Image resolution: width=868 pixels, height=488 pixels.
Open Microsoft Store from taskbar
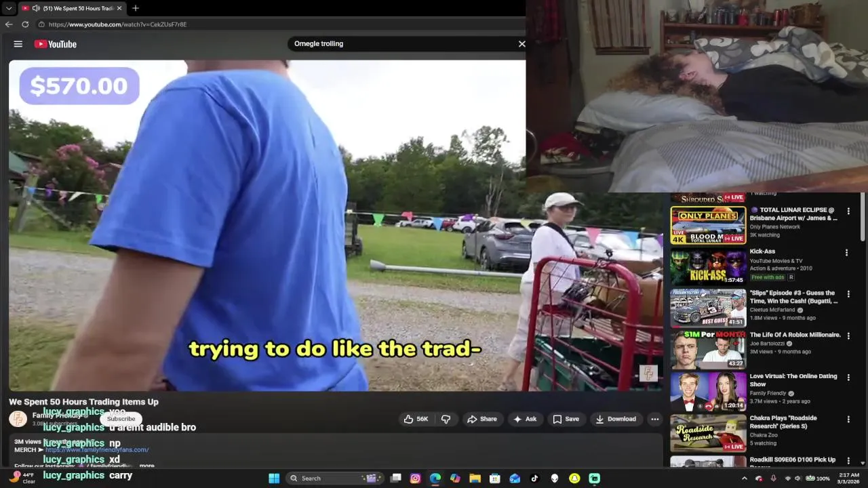point(495,479)
